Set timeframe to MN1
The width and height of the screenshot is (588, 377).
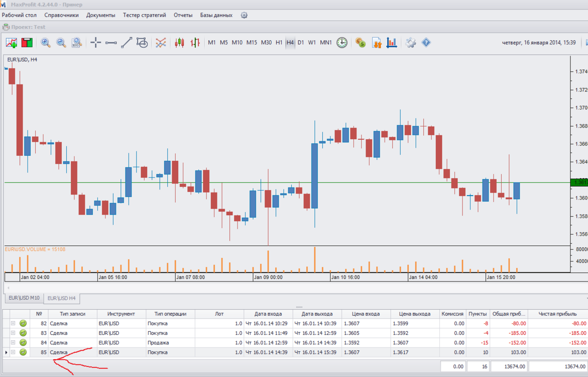coord(326,43)
